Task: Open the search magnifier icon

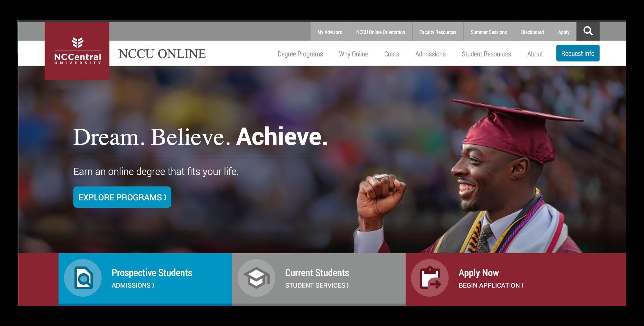Action: (x=588, y=31)
